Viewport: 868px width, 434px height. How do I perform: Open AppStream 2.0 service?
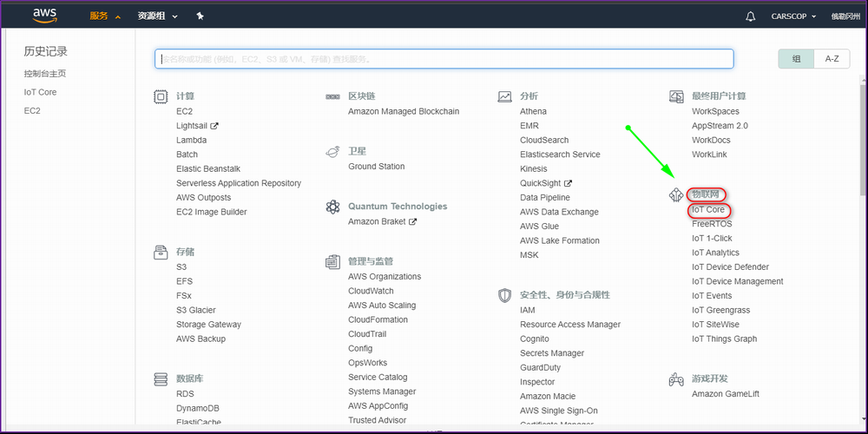[720, 126]
